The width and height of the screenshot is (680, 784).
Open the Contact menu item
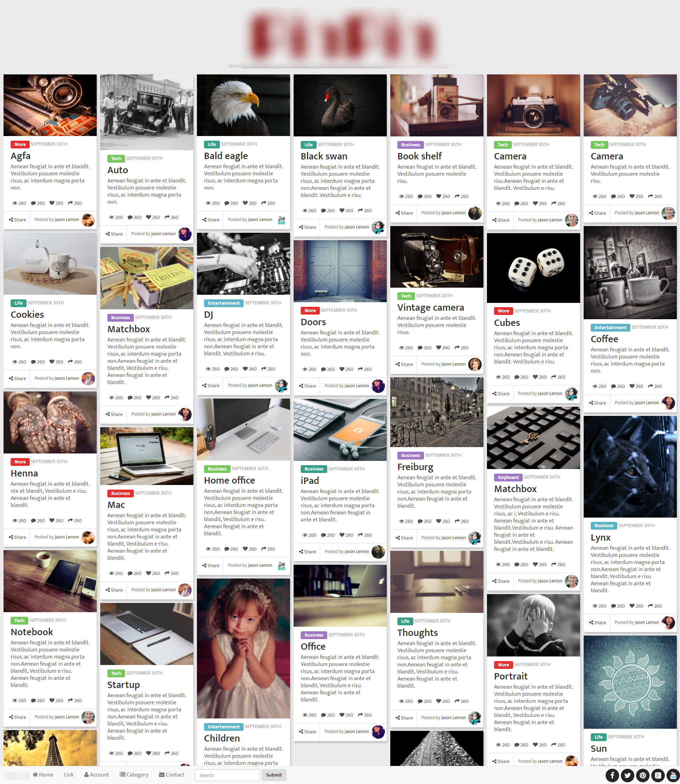[171, 774]
